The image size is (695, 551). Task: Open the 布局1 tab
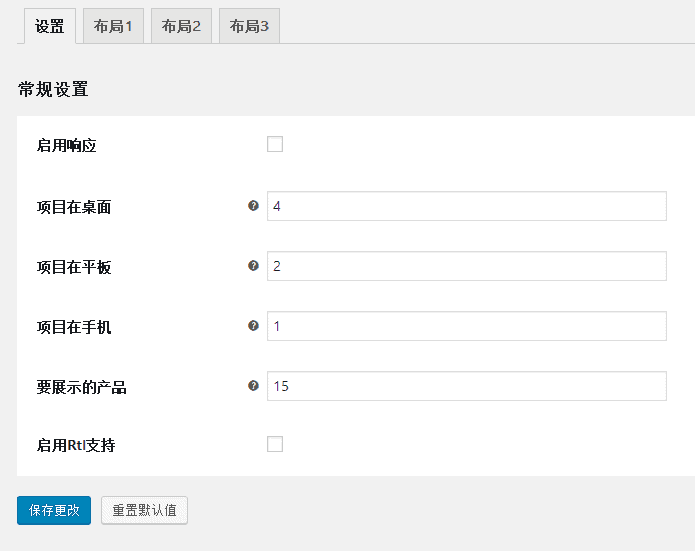[x=113, y=26]
